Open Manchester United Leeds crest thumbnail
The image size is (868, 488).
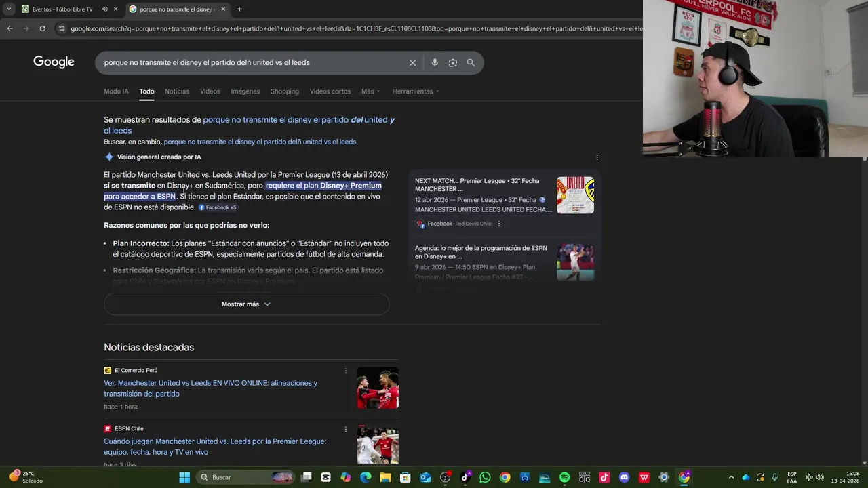click(575, 195)
